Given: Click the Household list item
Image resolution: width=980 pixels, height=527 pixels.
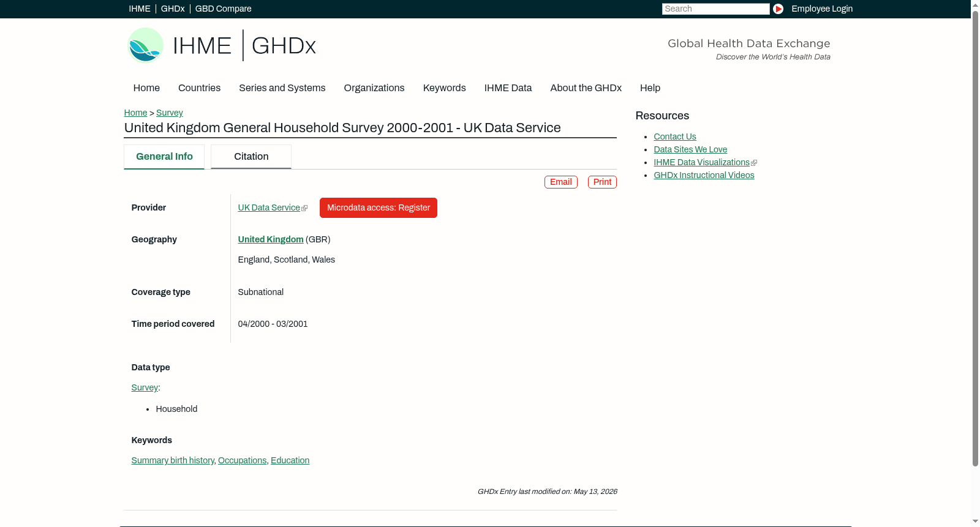Looking at the screenshot, I should tap(176, 409).
